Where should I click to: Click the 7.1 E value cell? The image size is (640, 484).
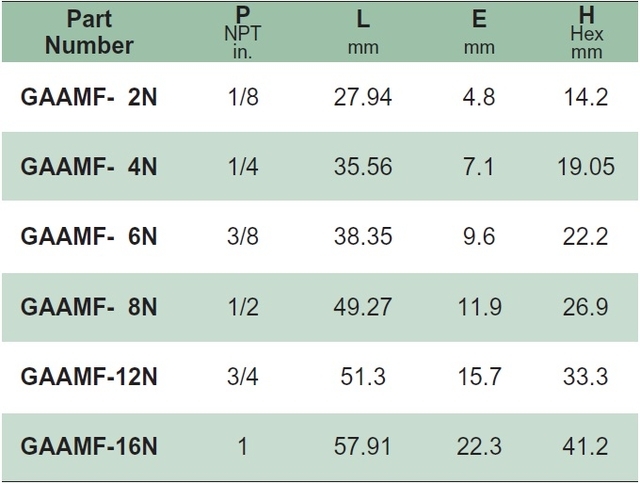pyautogui.click(x=478, y=167)
